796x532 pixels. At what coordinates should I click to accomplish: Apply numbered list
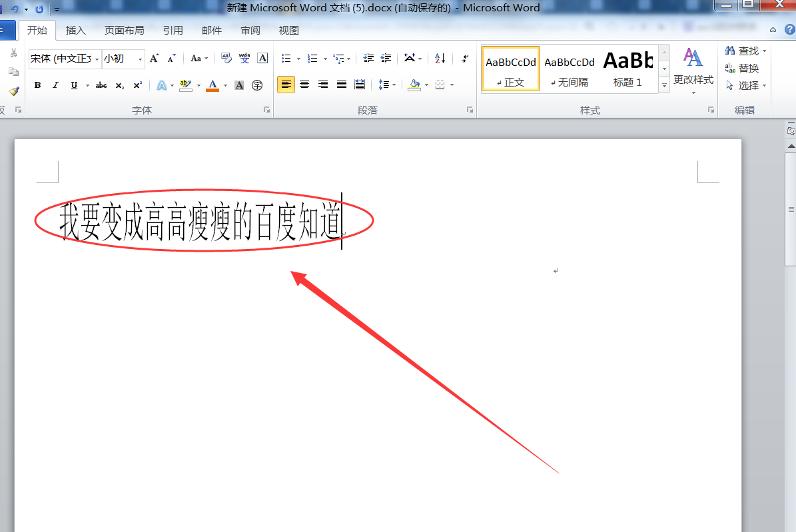312,59
